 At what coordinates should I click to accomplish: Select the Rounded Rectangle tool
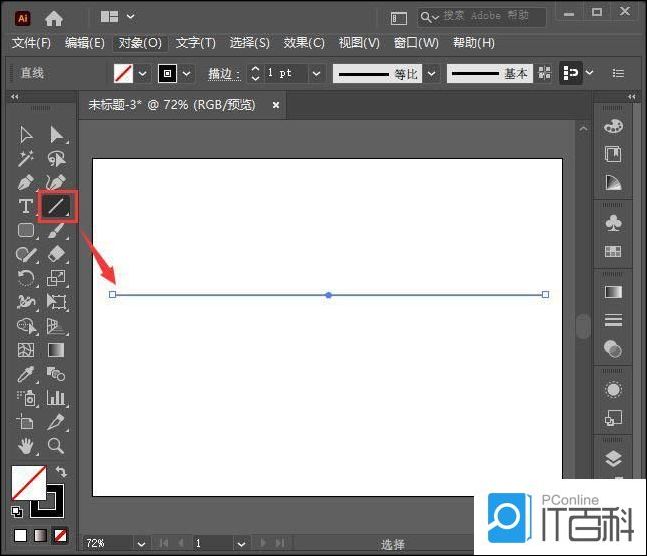point(26,230)
